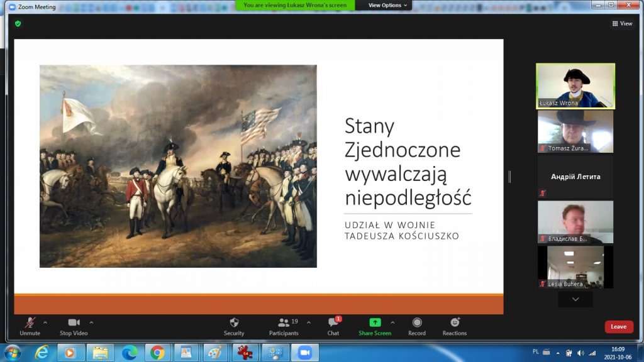Open the Chat panel
This screenshot has height=362, width=644.
point(333,326)
